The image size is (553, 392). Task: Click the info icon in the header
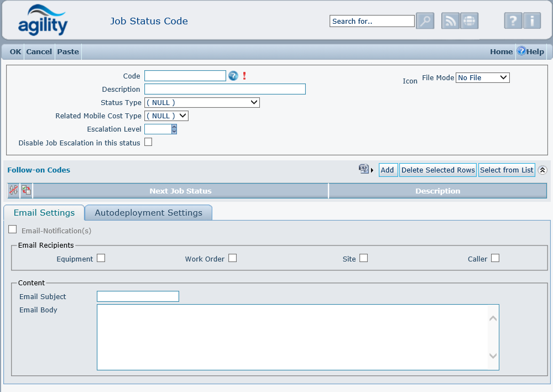coord(533,20)
